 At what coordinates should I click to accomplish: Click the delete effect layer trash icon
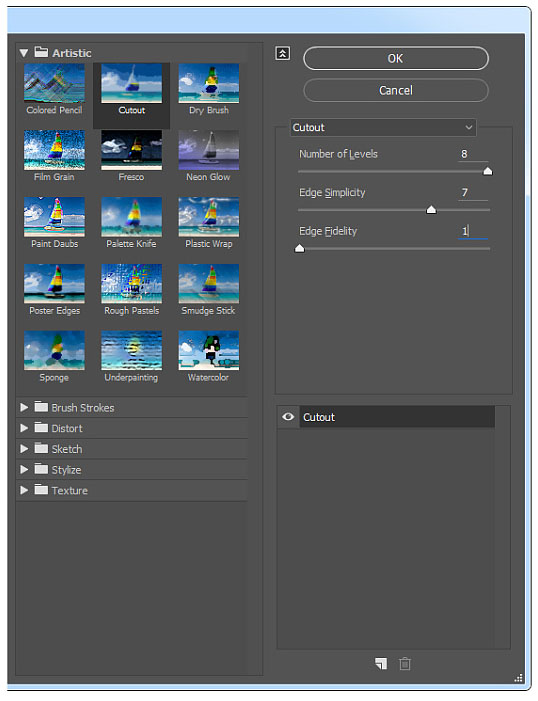click(x=405, y=663)
